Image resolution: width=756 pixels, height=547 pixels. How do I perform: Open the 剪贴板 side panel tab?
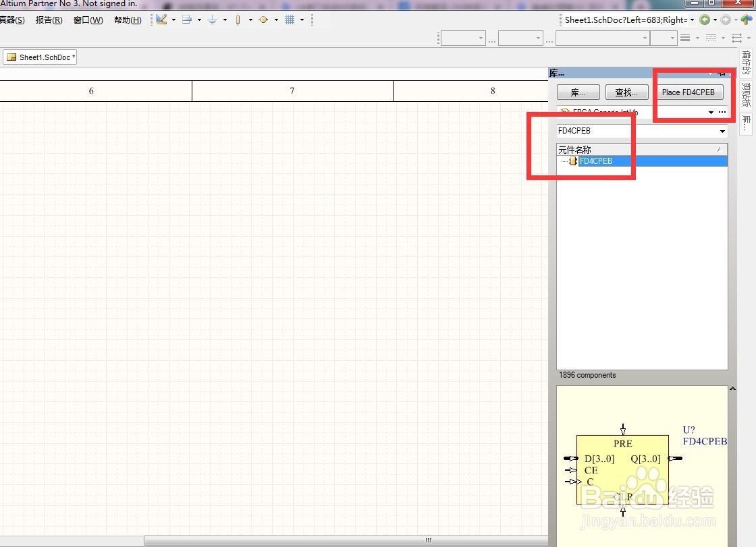747,95
